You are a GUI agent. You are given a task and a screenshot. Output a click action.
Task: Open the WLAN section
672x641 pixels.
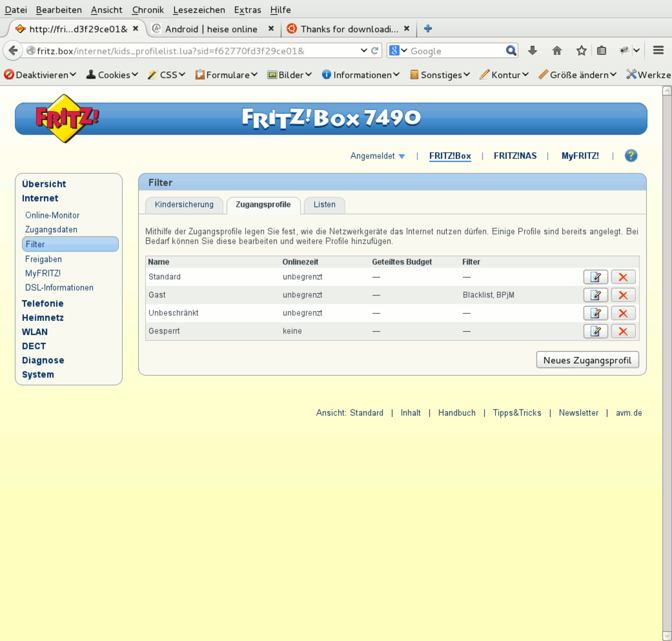pyautogui.click(x=35, y=332)
